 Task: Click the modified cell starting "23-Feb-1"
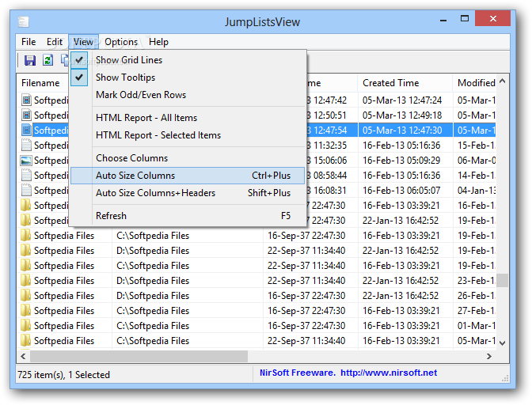(477, 281)
